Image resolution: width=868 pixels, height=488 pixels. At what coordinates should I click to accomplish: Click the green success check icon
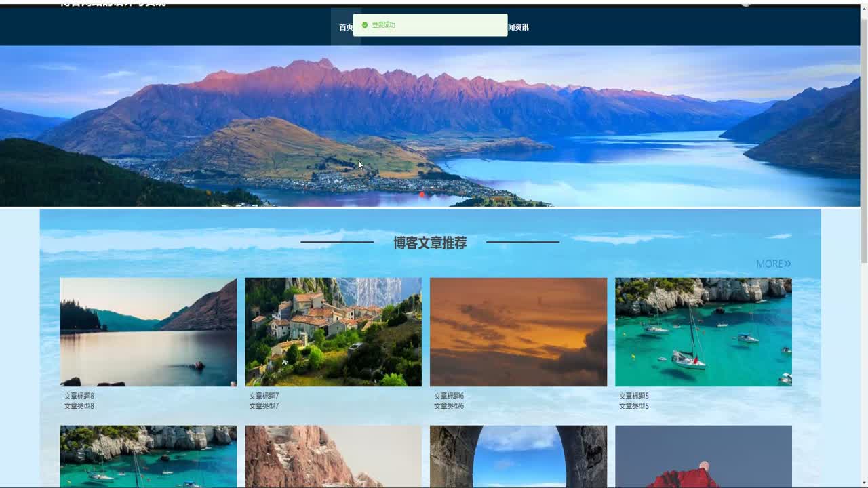coord(365,25)
